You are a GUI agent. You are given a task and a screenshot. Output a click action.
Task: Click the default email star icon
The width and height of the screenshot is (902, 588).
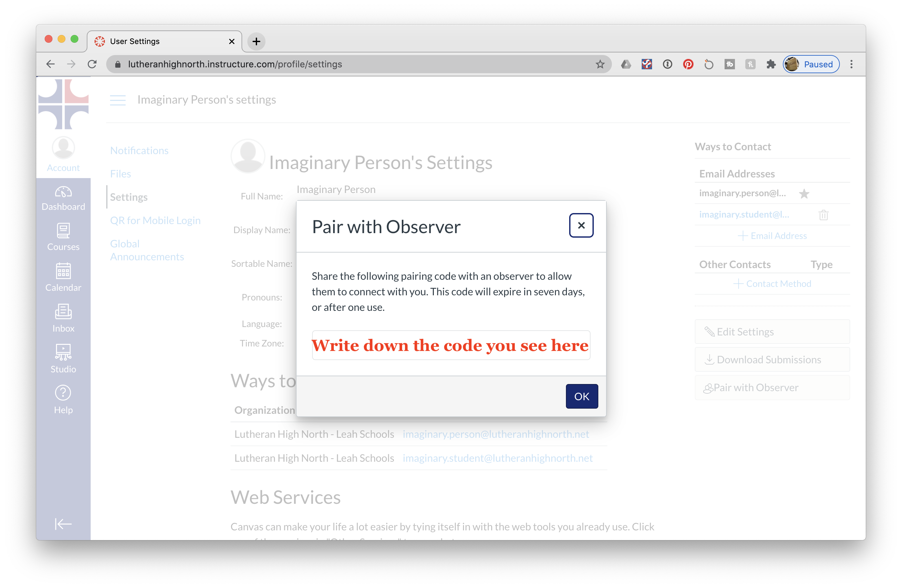click(804, 194)
